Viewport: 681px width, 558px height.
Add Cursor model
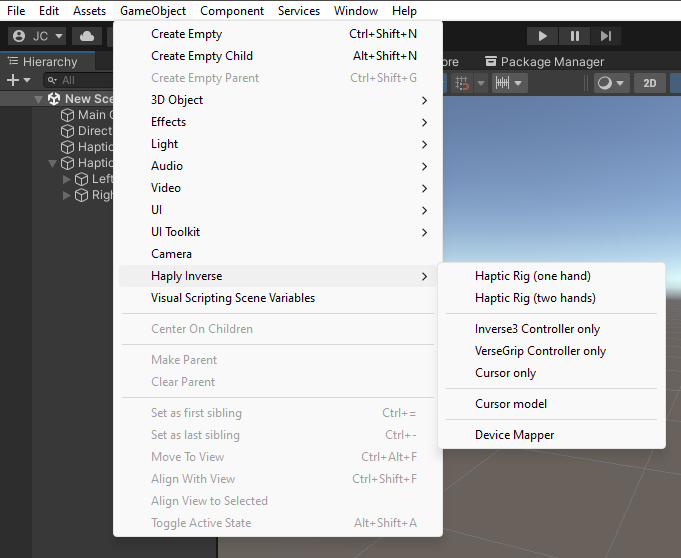tap(552, 404)
